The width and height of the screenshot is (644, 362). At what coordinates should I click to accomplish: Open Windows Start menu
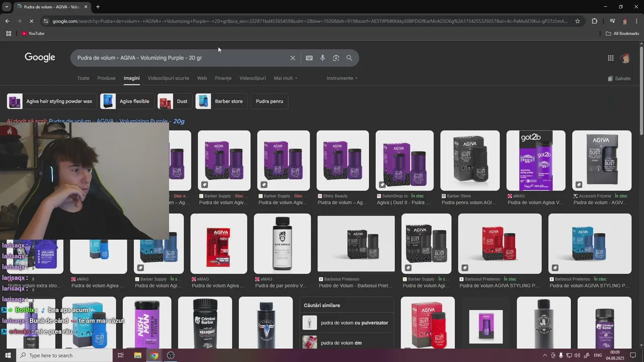8,355
